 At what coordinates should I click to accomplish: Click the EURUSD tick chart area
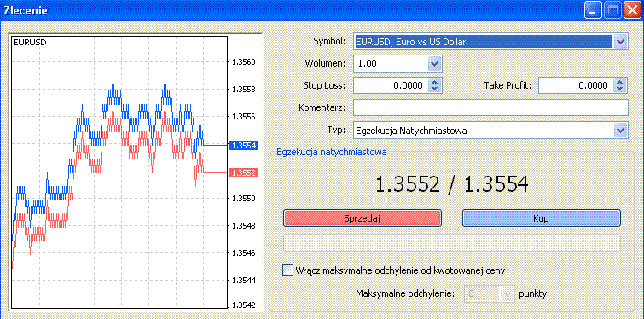click(119, 171)
